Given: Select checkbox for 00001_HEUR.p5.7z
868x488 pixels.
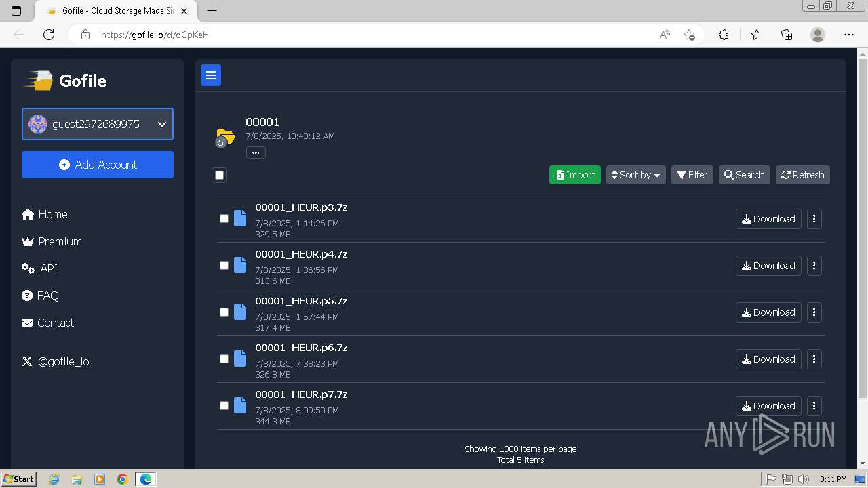Looking at the screenshot, I should (x=224, y=312).
